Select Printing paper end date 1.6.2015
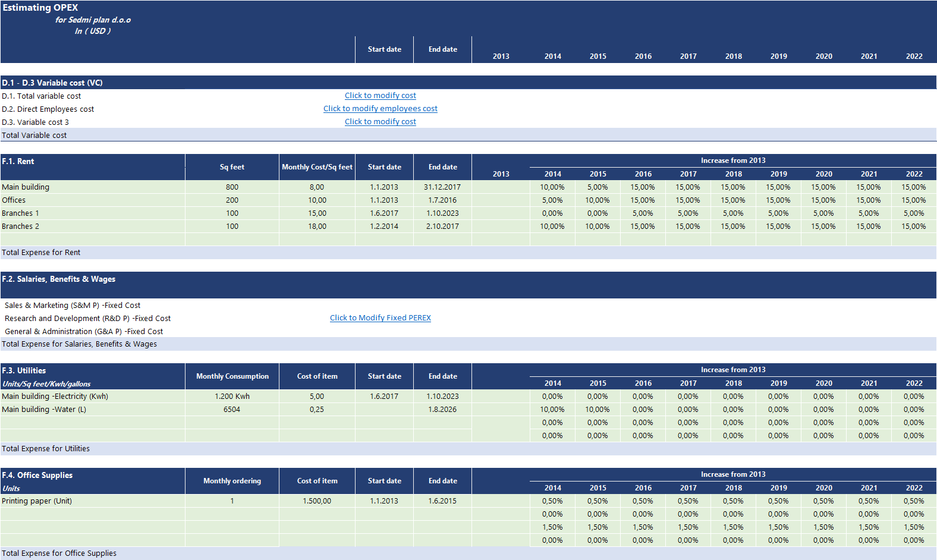This screenshot has width=937, height=560. coord(442,501)
